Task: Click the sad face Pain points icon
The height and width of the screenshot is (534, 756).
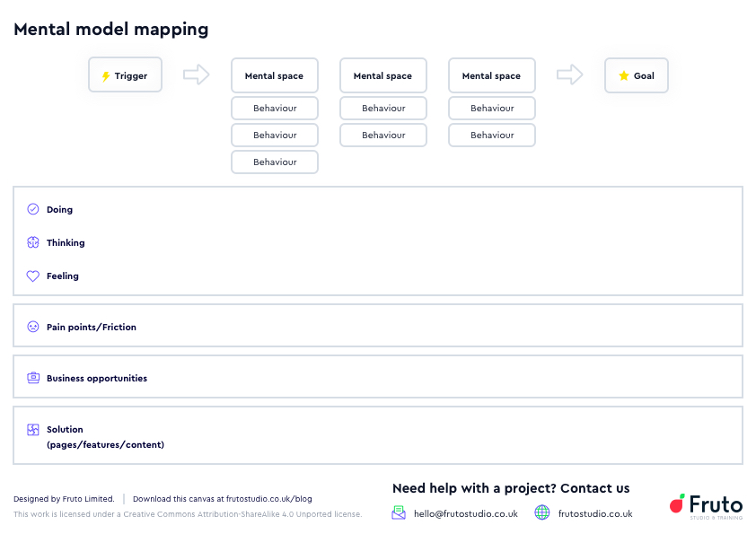Action: coord(33,327)
